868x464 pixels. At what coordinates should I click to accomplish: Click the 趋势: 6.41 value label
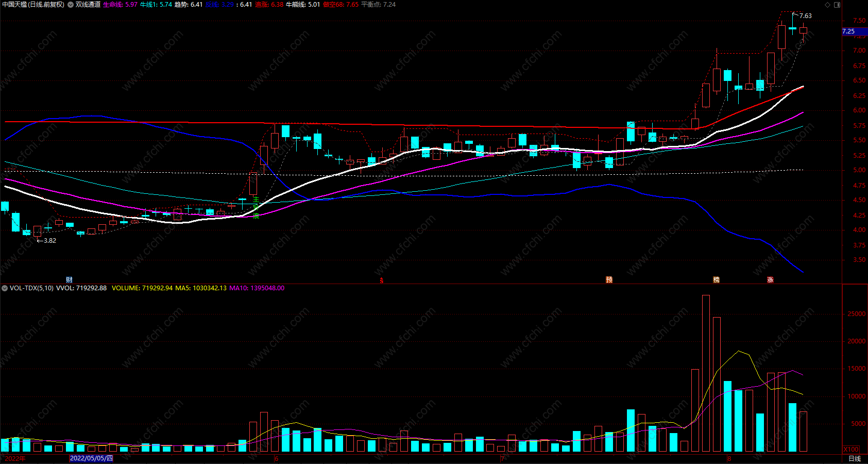[189, 5]
